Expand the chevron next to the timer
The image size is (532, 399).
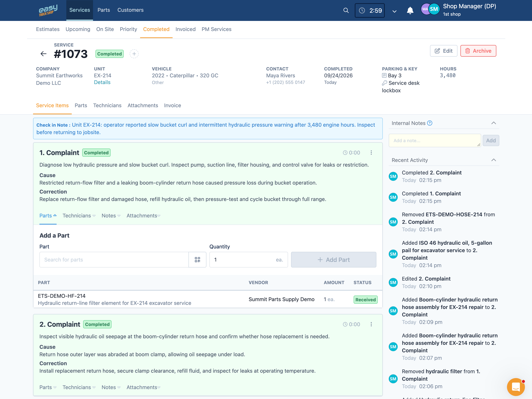pyautogui.click(x=395, y=11)
